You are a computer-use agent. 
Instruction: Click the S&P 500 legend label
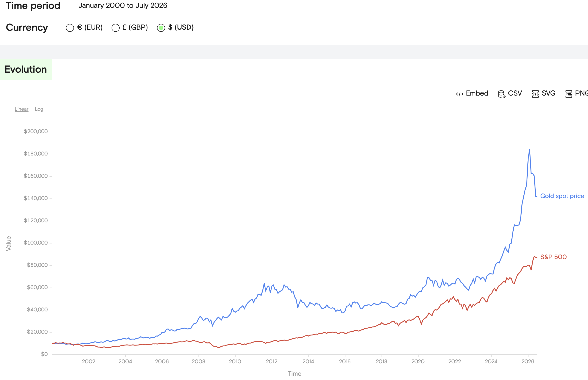tap(553, 257)
